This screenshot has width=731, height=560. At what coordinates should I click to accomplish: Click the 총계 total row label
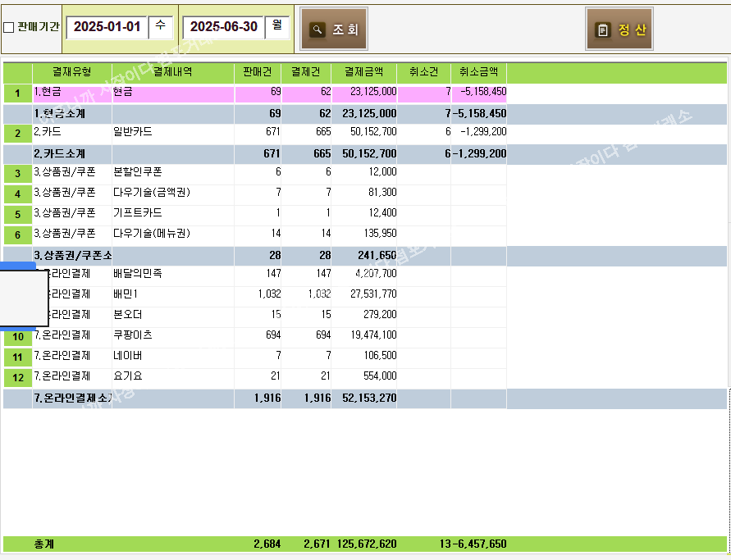click(x=43, y=544)
